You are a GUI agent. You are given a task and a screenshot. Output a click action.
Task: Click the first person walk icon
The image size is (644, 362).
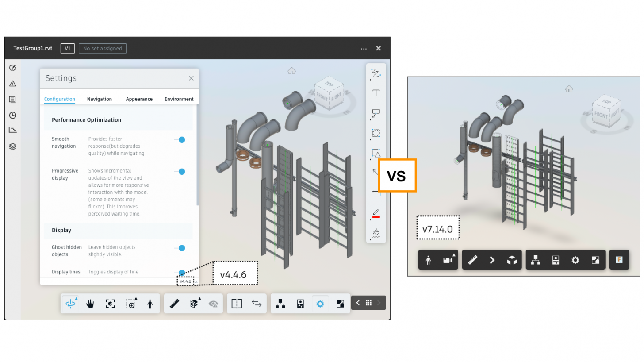[150, 304]
